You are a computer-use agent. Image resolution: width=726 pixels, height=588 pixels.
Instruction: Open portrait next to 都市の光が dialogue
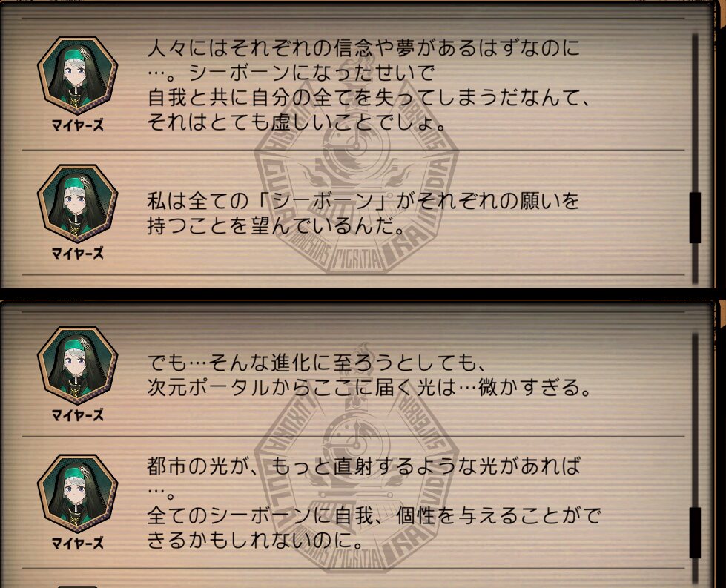click(77, 494)
